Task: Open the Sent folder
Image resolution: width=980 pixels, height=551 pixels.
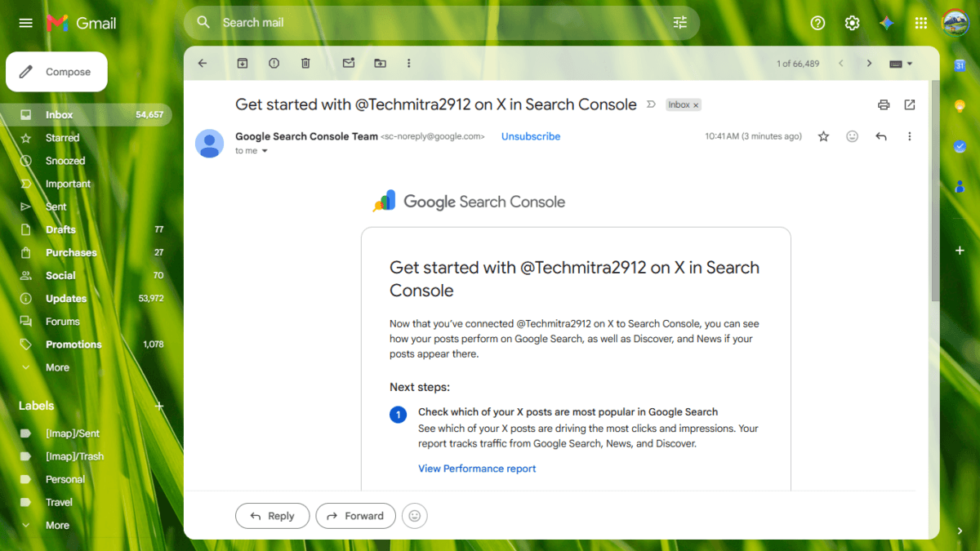Action: tap(86, 207)
